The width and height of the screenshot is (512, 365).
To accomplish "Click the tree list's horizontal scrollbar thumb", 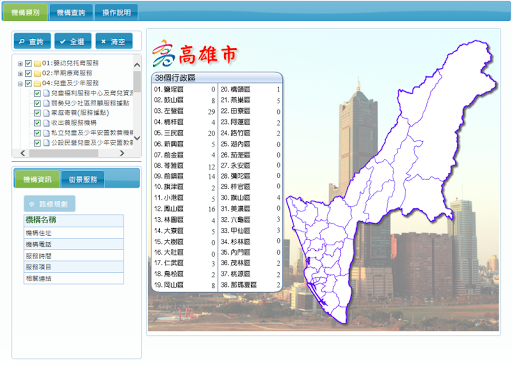I will (63, 153).
